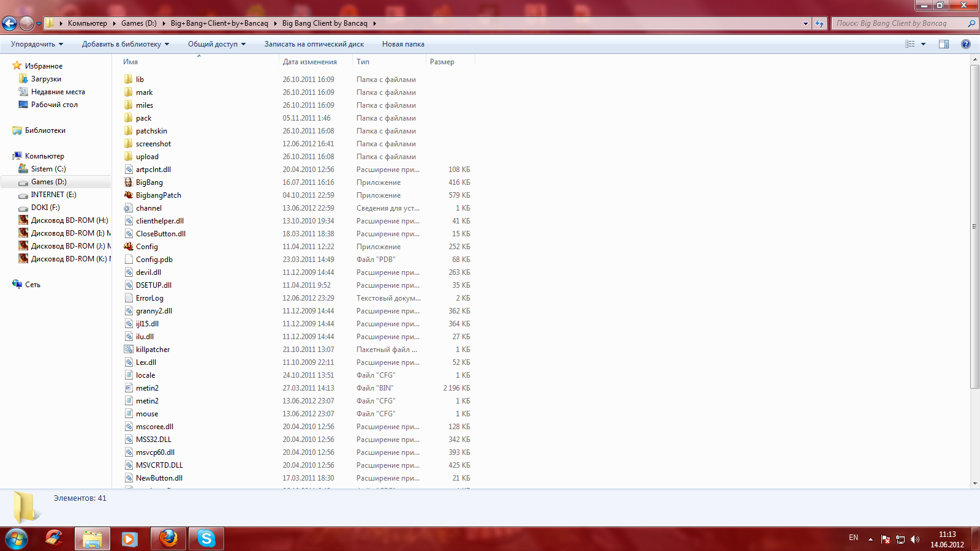
Task: Select the locale CFG file
Action: [145, 375]
